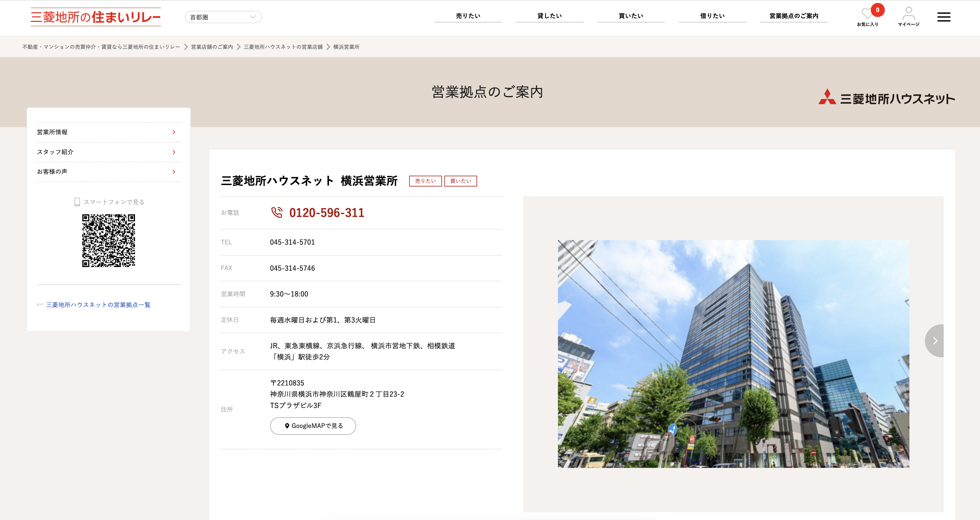Go to the 営業店舗のご案内 breadcrumb
Viewport: 980px width, 520px height.
click(x=212, y=47)
